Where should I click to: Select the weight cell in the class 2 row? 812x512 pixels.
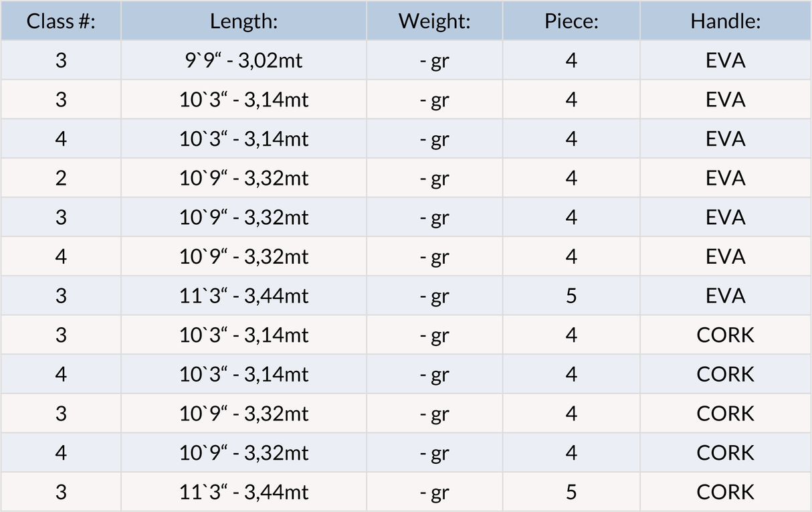[x=435, y=179]
